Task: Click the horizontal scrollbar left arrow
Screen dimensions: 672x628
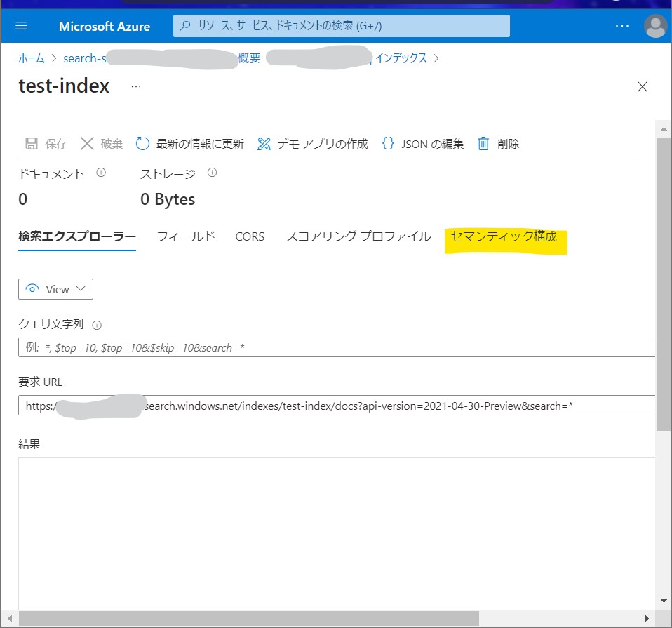Action: (9, 619)
